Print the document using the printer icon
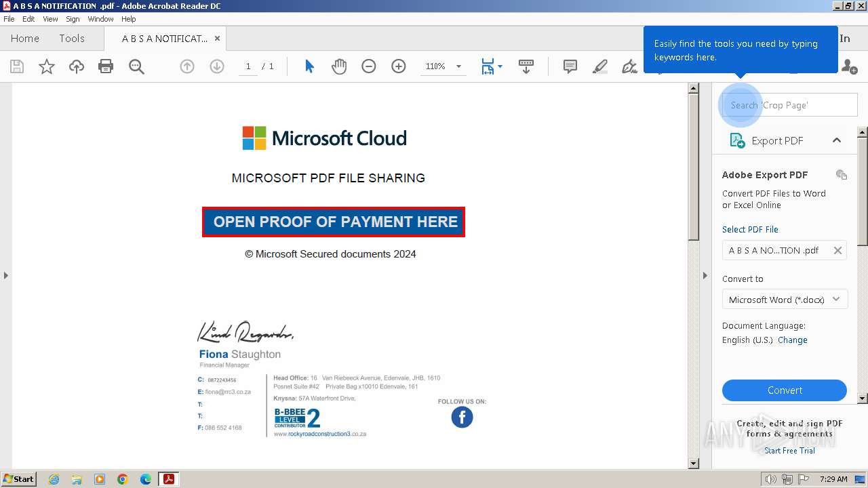Screen dimensions: 868x488 106,66
